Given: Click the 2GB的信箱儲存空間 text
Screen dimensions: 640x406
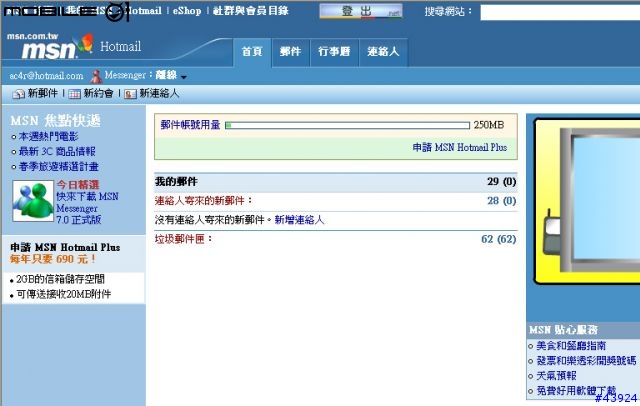Looking at the screenshot, I should (60, 279).
